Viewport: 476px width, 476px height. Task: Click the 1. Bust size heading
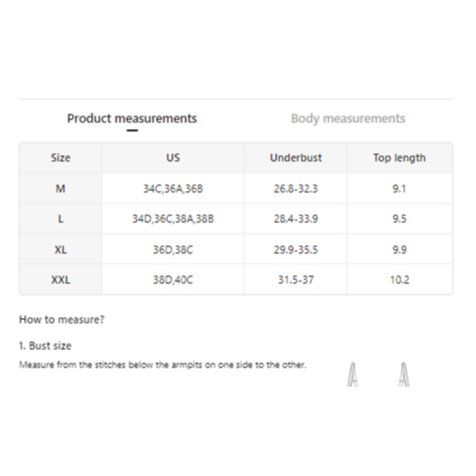tap(45, 346)
